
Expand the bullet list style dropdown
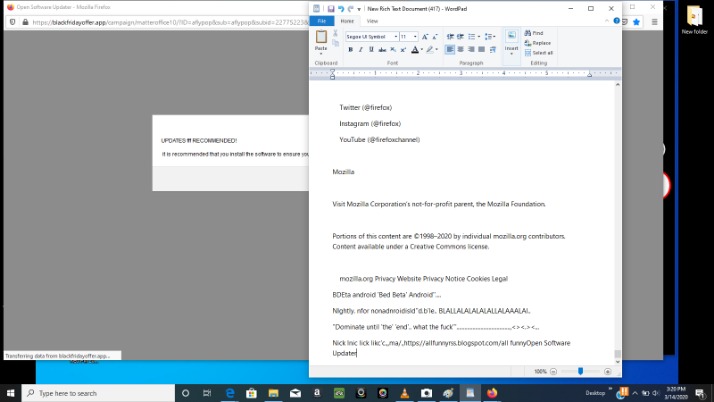(x=479, y=36)
